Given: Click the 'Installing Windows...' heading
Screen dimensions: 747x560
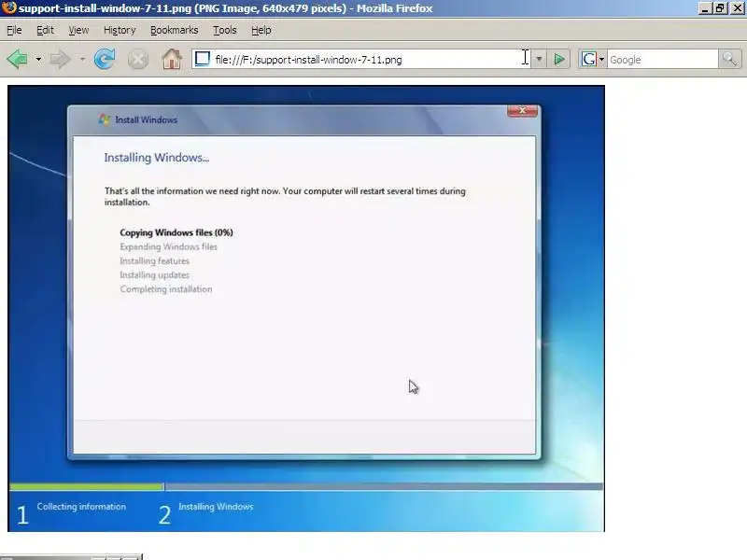Looking at the screenshot, I should coord(157,158).
